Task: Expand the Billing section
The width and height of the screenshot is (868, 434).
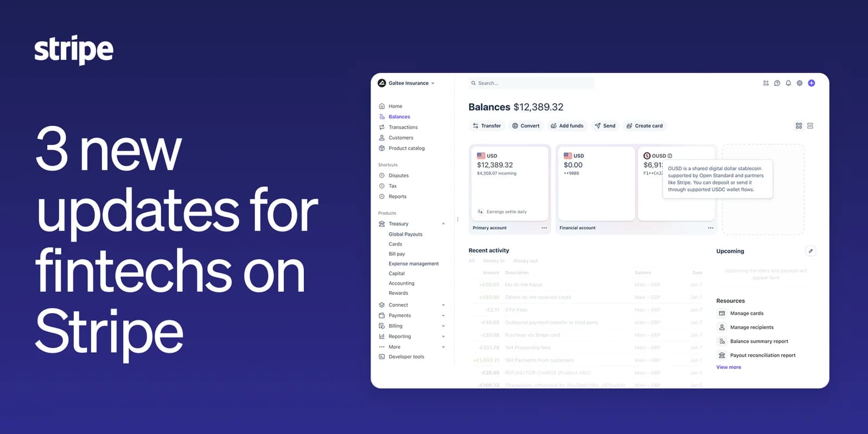Action: tap(443, 326)
